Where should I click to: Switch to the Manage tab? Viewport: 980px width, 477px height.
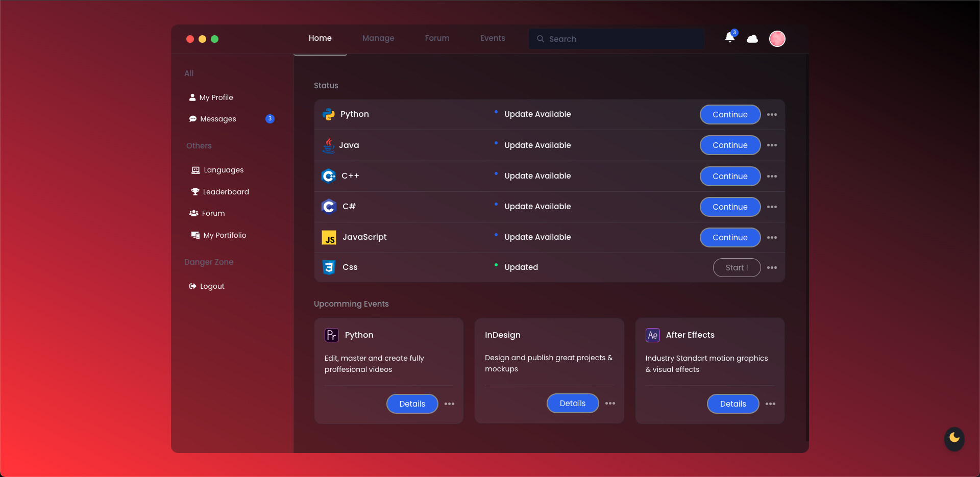pyautogui.click(x=378, y=38)
